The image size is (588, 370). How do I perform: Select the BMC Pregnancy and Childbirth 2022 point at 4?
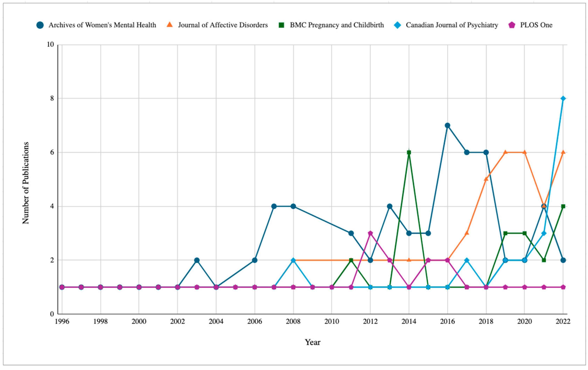[x=563, y=206]
